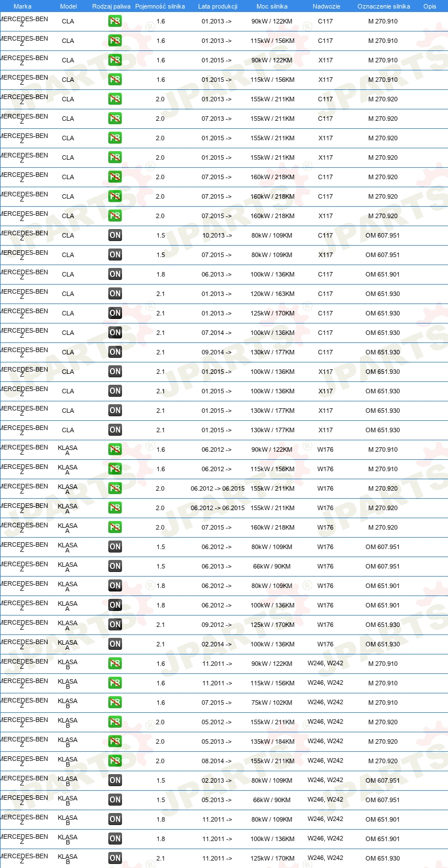This screenshot has height=868, width=448.
Task: Click the Moc silnika column header
Action: (272, 6)
